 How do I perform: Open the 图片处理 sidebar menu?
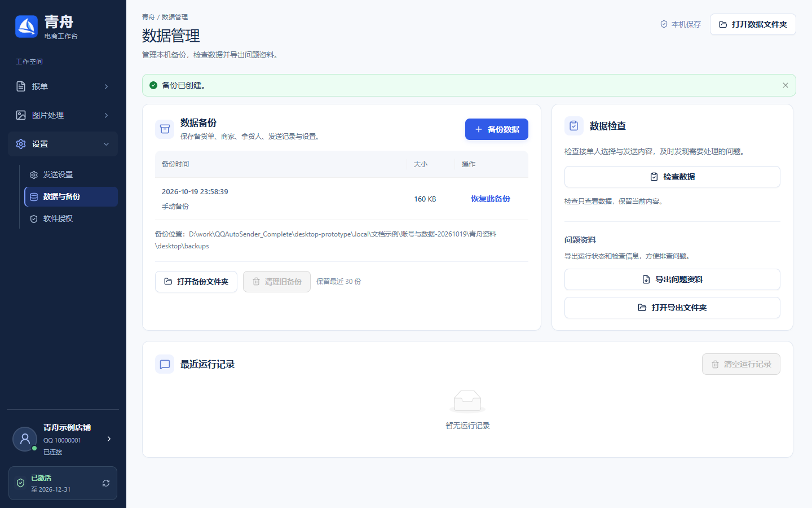(63, 115)
